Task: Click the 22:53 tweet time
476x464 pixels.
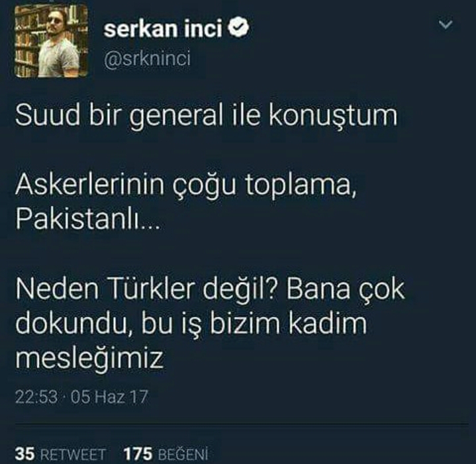Action: coord(36,396)
